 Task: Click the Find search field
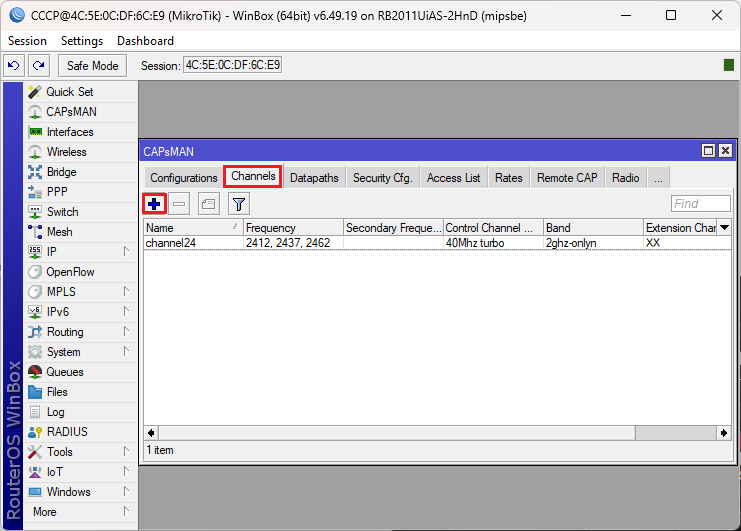pos(700,204)
